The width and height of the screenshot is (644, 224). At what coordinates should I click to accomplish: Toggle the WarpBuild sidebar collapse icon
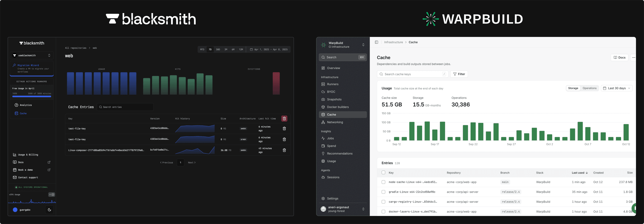[376, 42]
